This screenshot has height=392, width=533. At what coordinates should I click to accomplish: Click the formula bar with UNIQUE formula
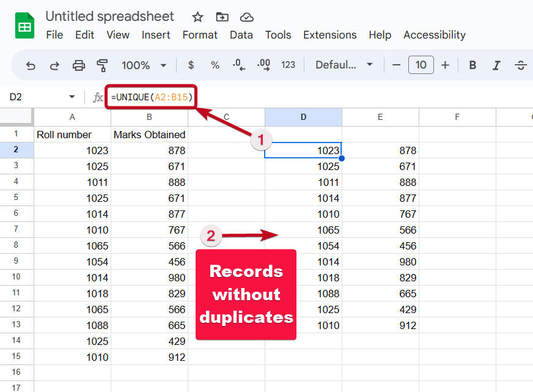(152, 97)
